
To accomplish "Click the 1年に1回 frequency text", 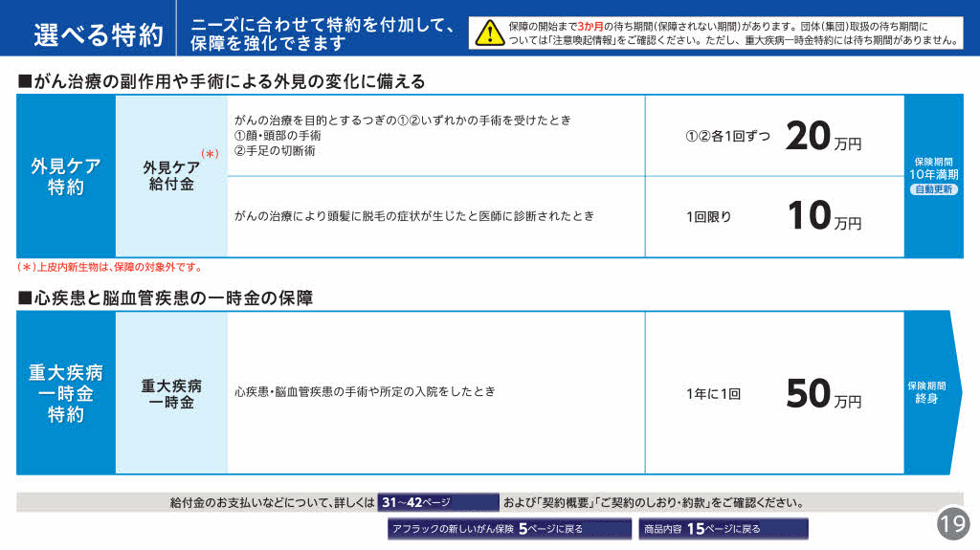I will pyautogui.click(x=713, y=393).
